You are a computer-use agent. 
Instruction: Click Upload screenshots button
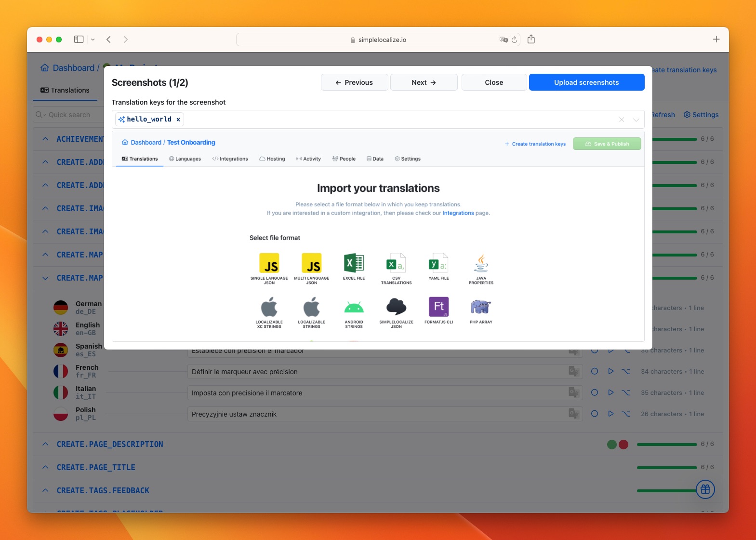click(586, 82)
